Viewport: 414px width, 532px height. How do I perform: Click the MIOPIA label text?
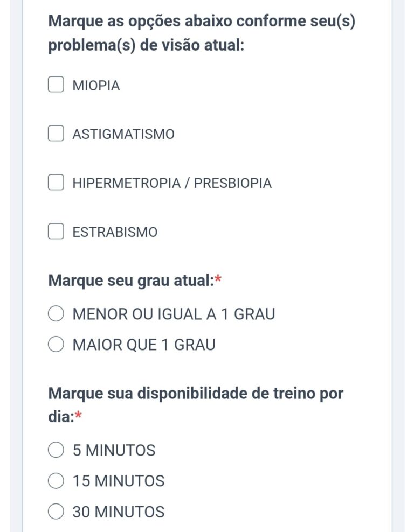coord(96,86)
